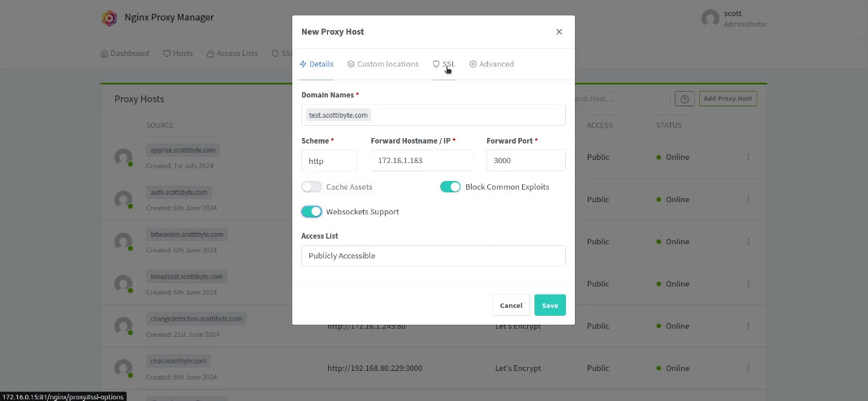The image size is (868, 401).
Task: Click avatar icon of broadcast.scottibyte.com host
Action: (x=123, y=284)
